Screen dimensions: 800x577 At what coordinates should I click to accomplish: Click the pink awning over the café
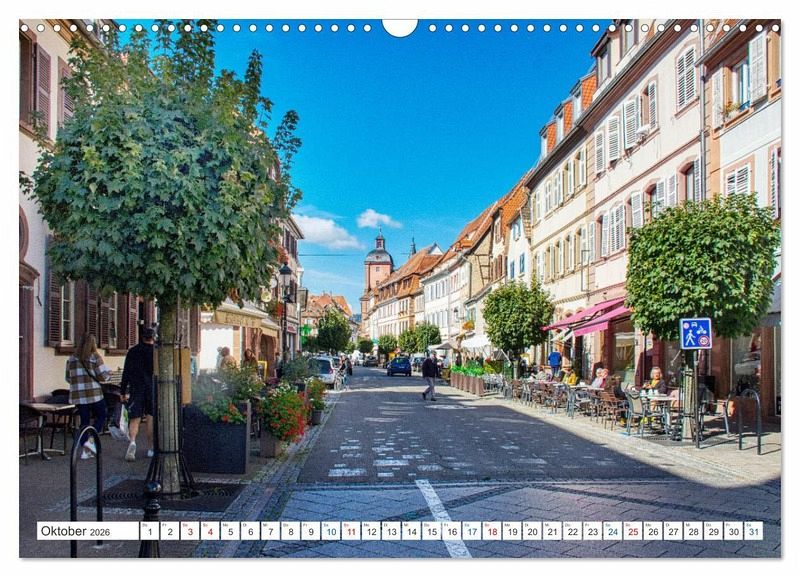pos(592,316)
